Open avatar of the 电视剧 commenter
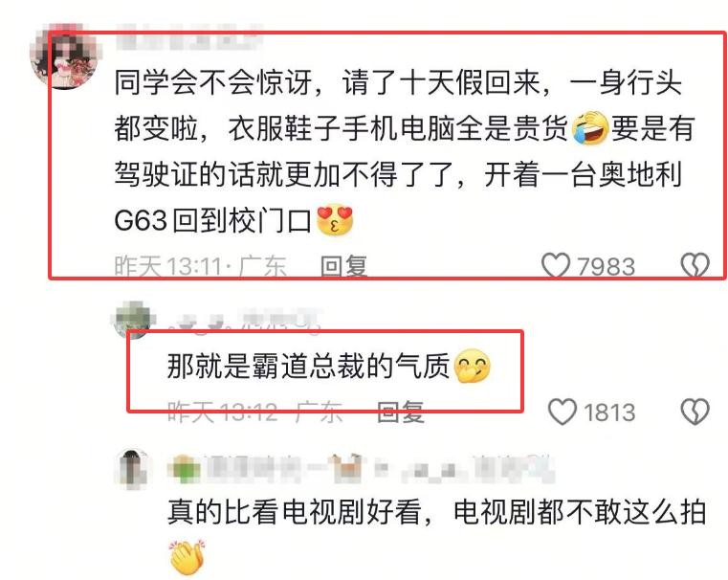This screenshot has height=580, width=728. point(133,468)
